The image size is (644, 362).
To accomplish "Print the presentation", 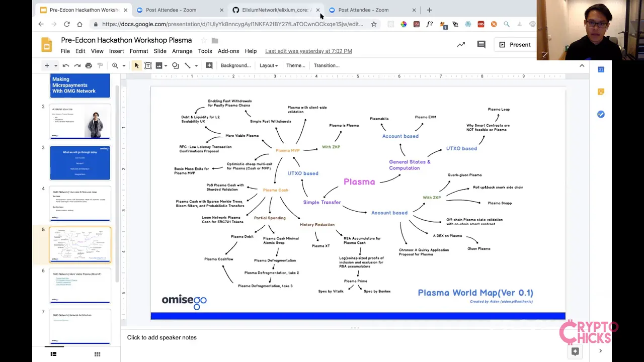I will (x=89, y=65).
